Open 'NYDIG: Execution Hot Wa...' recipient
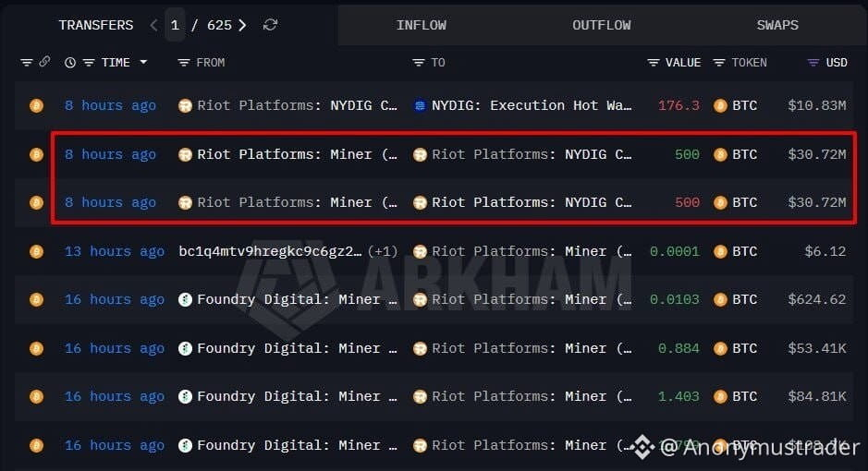Screen dimensions: 868x471 pos(532,105)
